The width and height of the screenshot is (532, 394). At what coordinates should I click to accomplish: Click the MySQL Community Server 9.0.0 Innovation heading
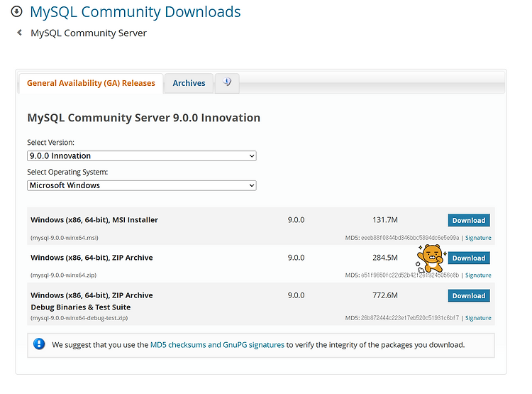coord(144,118)
